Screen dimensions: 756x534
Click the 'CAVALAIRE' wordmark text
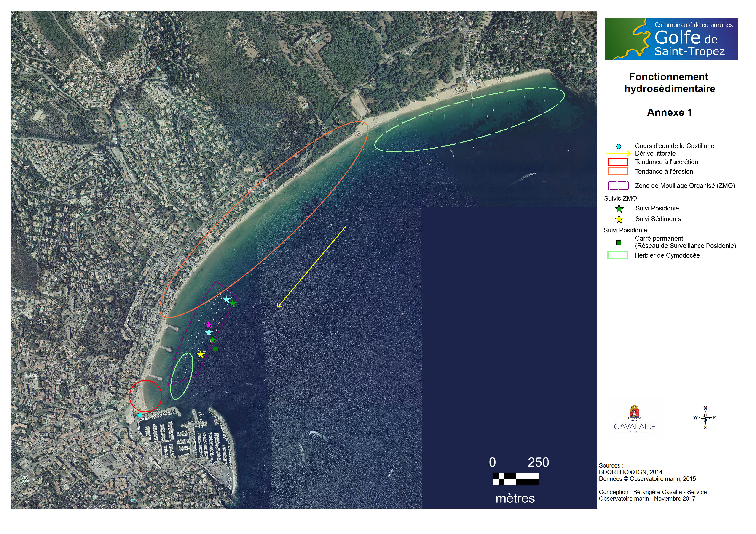(634, 427)
